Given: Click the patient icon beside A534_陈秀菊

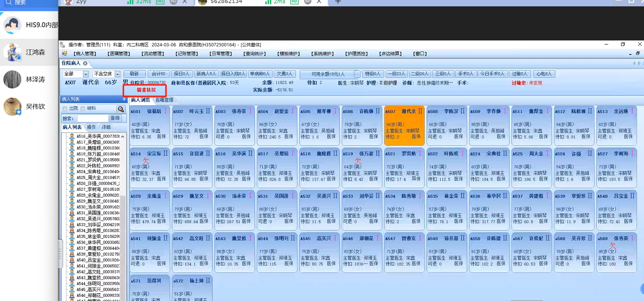Looking at the screenshot, I should 72,230.
